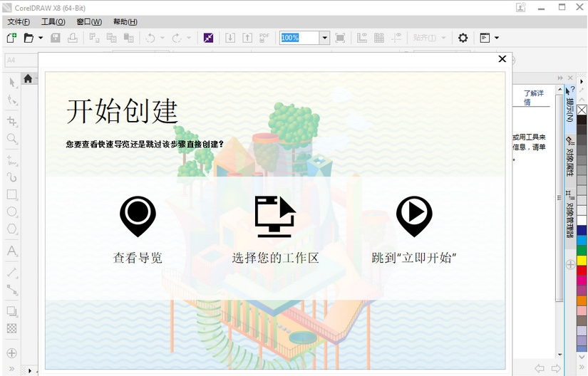Expand the Open file dropdown arrow
This screenshot has width=588, height=376.
click(41, 38)
